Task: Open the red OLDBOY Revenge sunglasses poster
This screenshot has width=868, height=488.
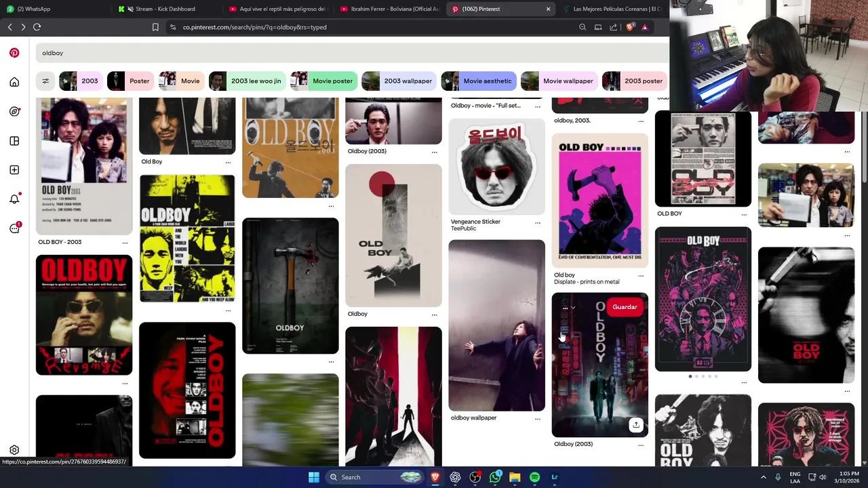Action: pyautogui.click(x=84, y=315)
